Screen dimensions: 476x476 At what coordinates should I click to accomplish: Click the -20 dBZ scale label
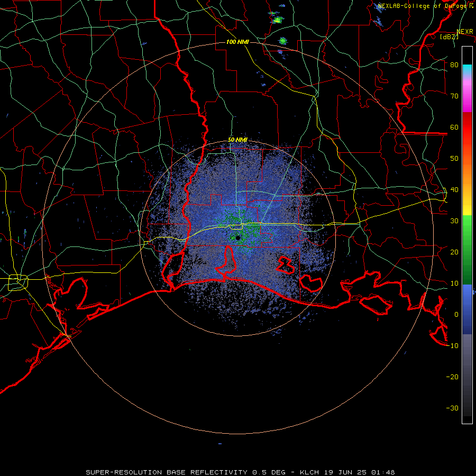coord(452,377)
